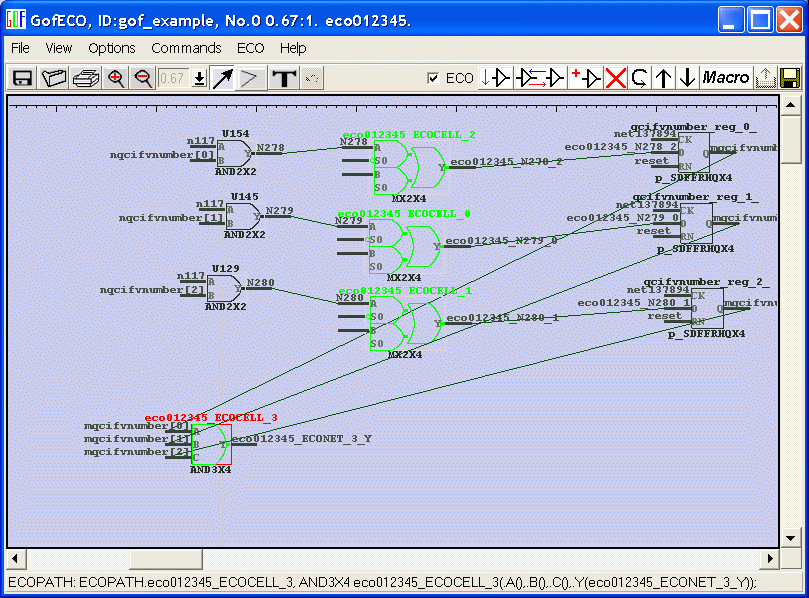
Task: Open the Commands menu
Action: [x=186, y=48]
